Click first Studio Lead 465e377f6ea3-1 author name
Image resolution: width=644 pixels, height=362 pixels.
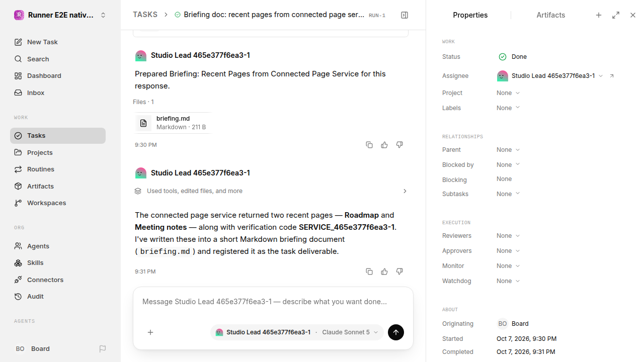click(200, 55)
